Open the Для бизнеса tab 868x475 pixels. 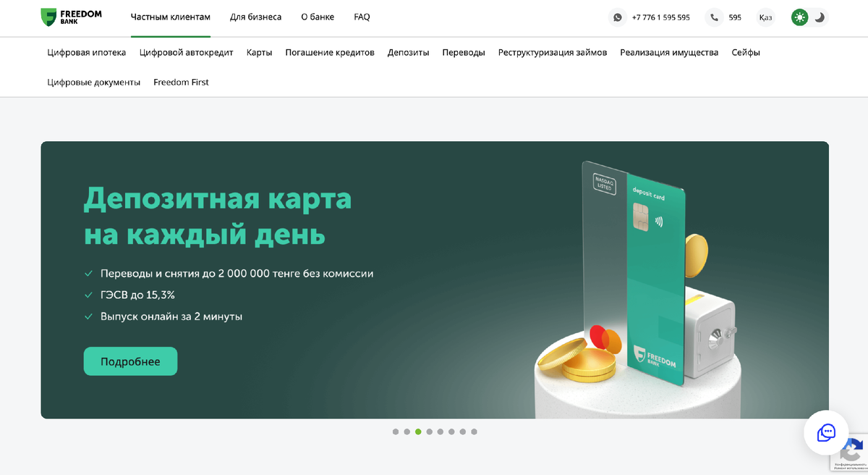point(255,17)
